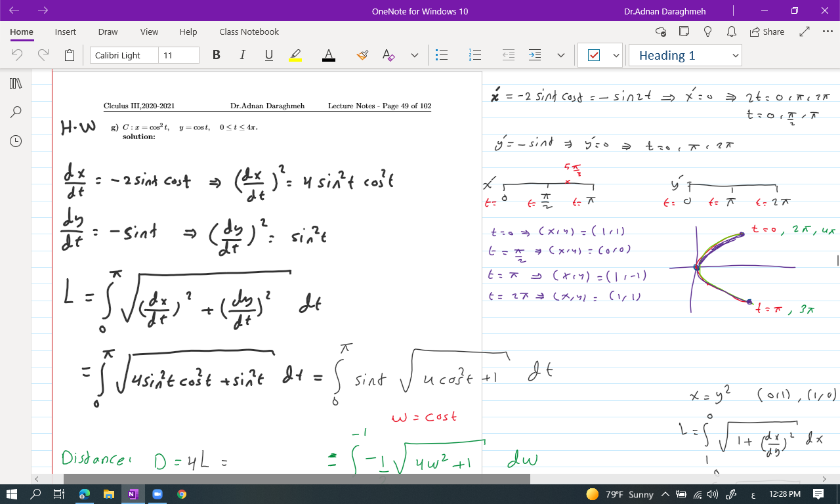
Task: Open the Dr.Adnan Daraghmeh account
Action: [665, 11]
